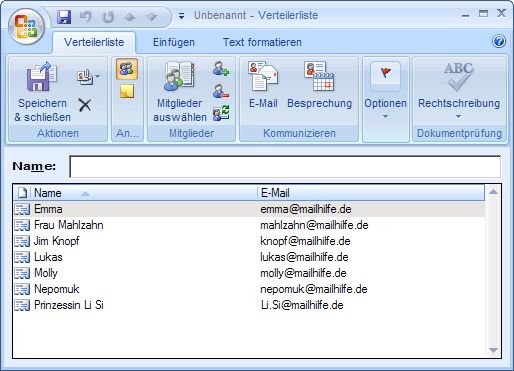Show members view icon in Anzeigen
514x371 pixels.
(127, 69)
